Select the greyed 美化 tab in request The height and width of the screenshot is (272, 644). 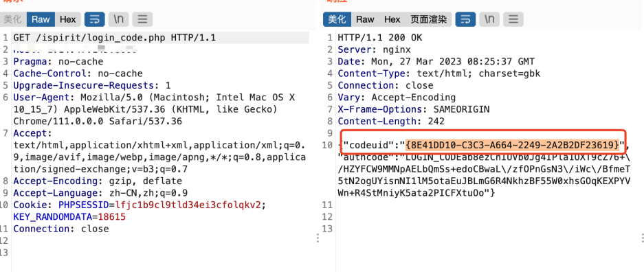13,19
